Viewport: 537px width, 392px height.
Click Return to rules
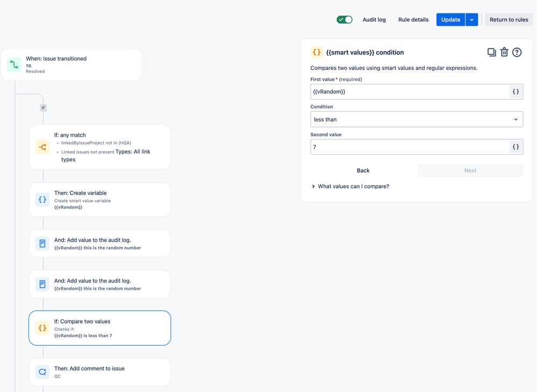click(509, 19)
